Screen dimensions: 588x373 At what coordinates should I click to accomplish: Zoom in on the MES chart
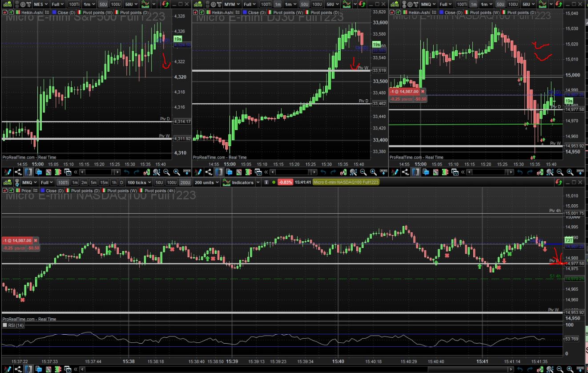[x=177, y=172]
